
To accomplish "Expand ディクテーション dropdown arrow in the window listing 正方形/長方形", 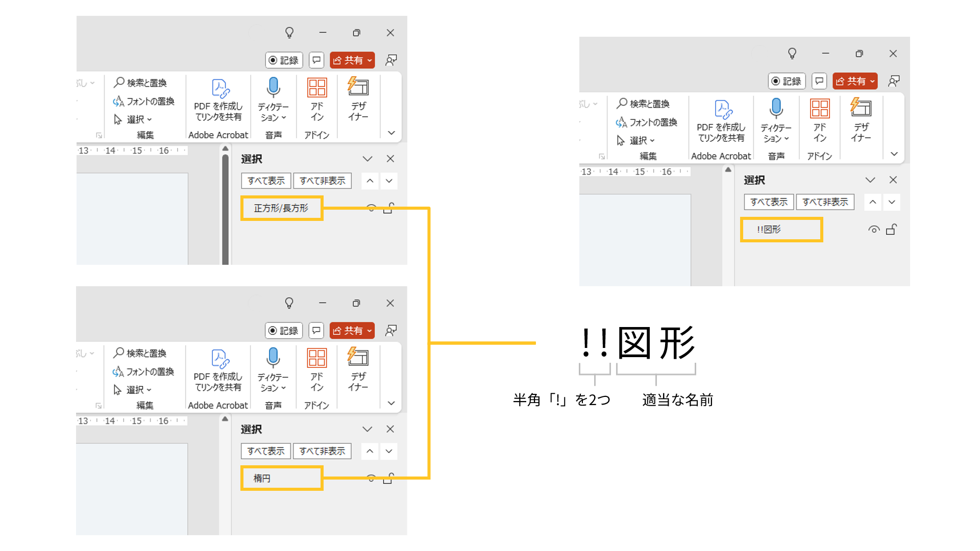I will pyautogui.click(x=284, y=118).
